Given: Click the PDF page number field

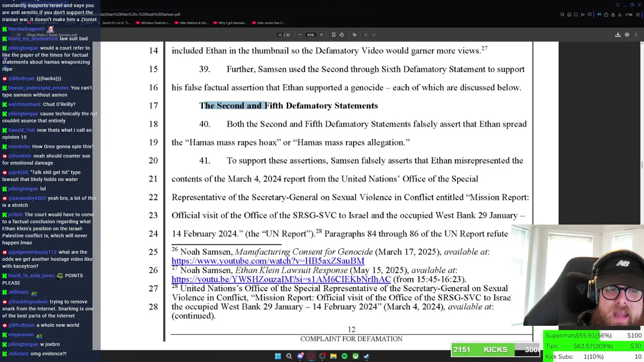Looking at the screenshot, I should [280, 35].
